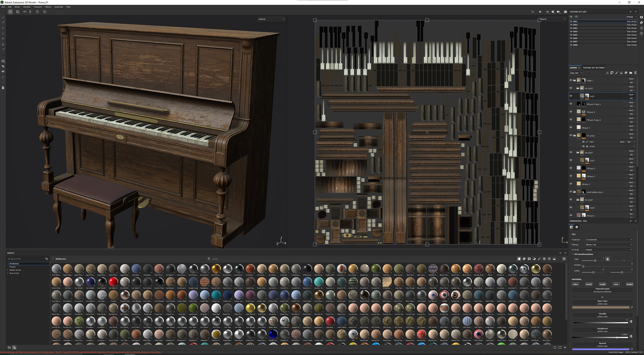The height and width of the screenshot is (355, 644).
Task: Click the tan Base color swatch
Action: pyautogui.click(x=601, y=307)
